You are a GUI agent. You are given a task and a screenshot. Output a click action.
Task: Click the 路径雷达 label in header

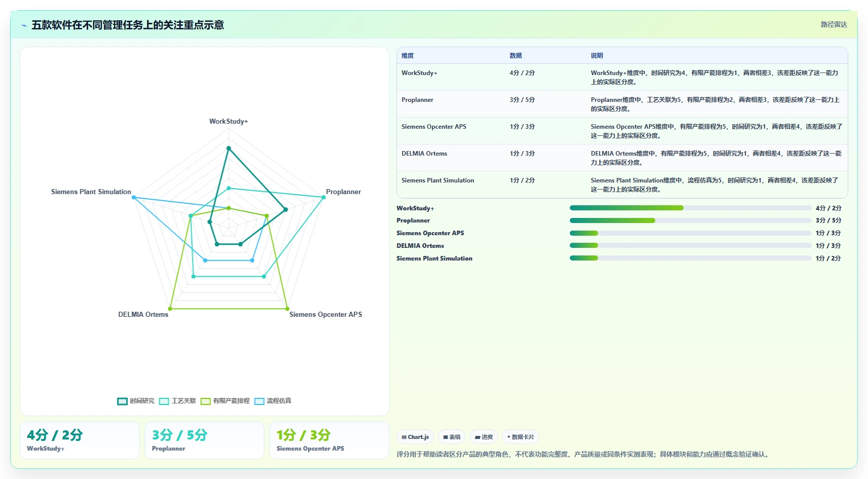point(834,24)
